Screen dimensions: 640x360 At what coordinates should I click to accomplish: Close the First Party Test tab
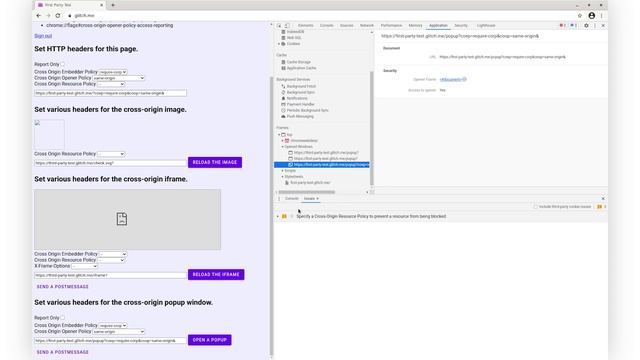102,5
